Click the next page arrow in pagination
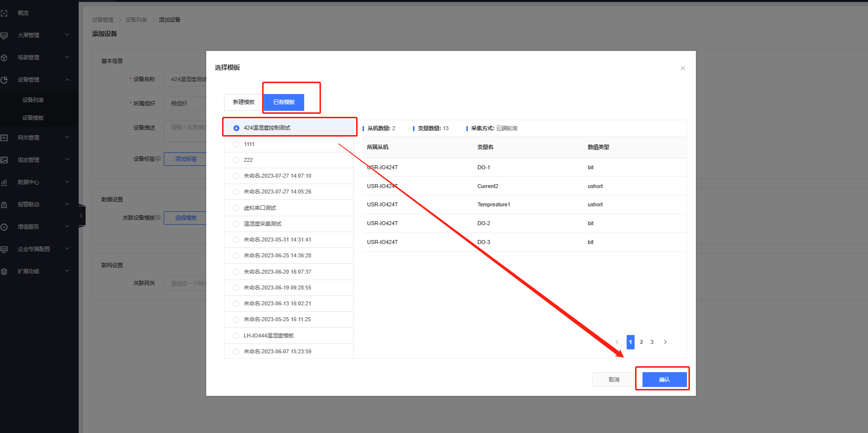868x433 pixels. [x=665, y=342]
